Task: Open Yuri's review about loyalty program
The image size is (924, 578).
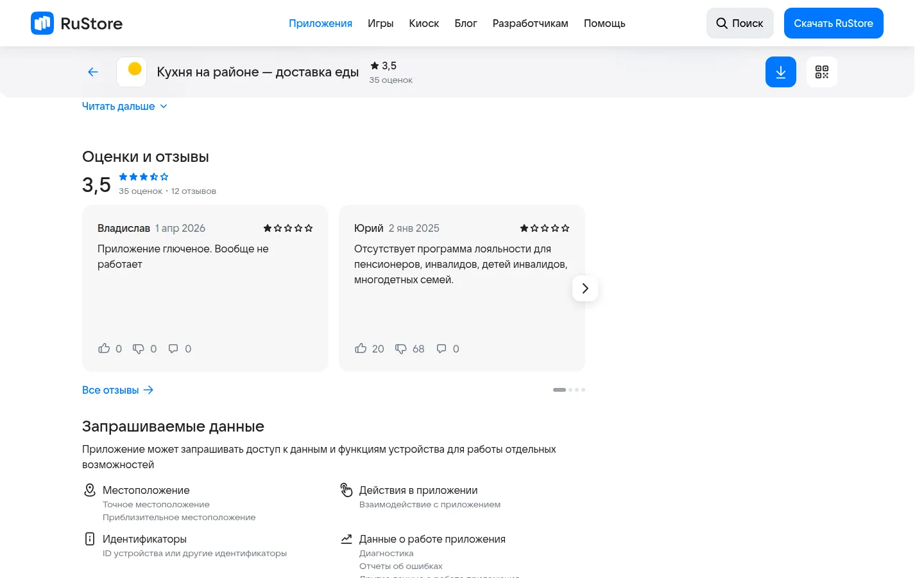Action: click(x=461, y=264)
